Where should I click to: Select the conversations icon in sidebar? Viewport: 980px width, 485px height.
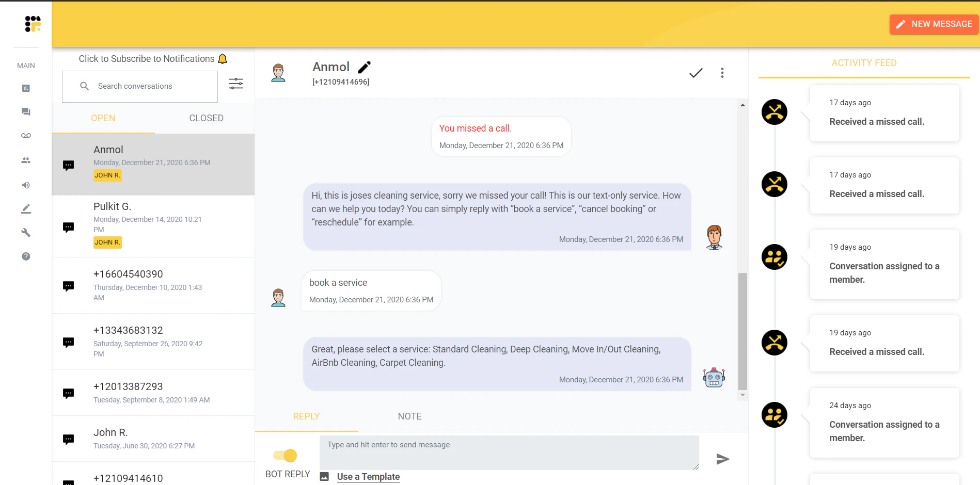[26, 112]
